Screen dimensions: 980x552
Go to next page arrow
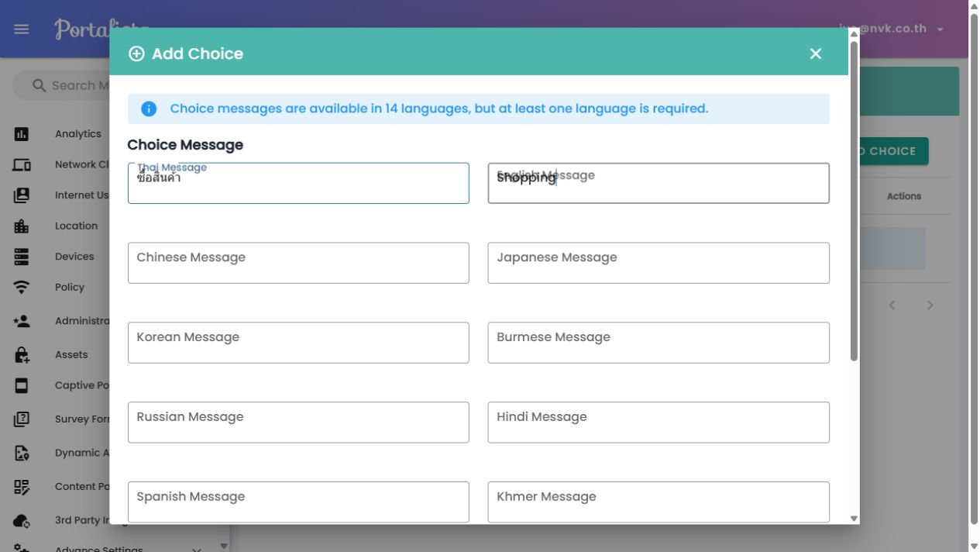[x=930, y=305]
